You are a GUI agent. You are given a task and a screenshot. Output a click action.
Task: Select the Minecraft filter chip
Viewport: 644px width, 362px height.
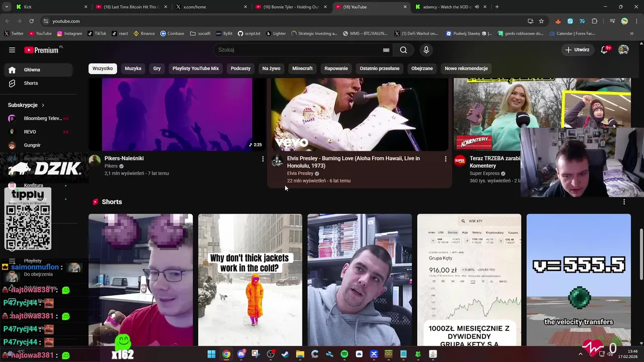pos(302,68)
